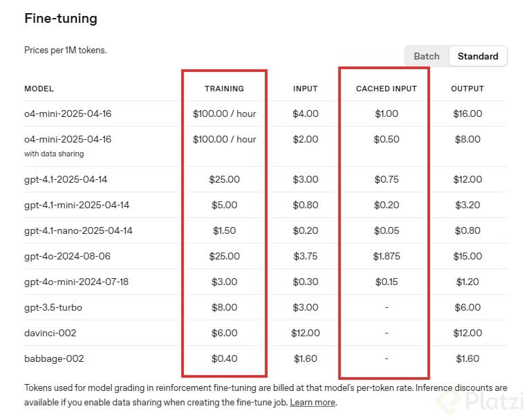Click the OUTPUT column header

[x=467, y=89]
